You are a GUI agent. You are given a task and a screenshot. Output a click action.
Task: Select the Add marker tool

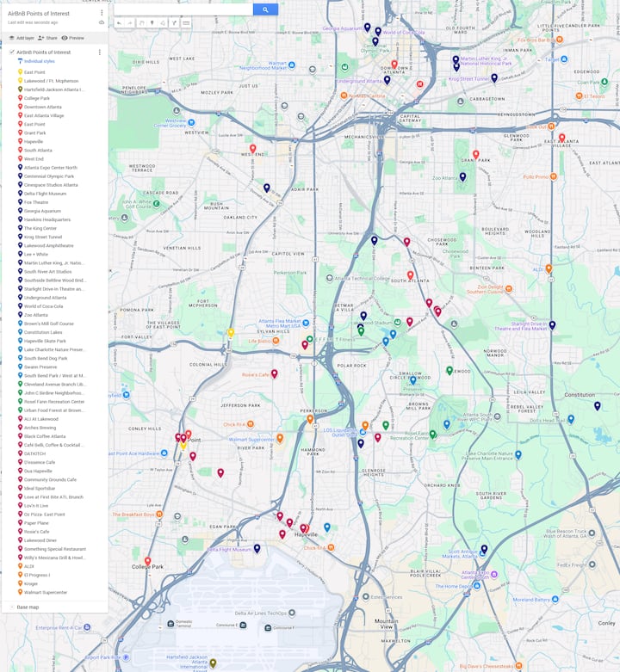152,23
